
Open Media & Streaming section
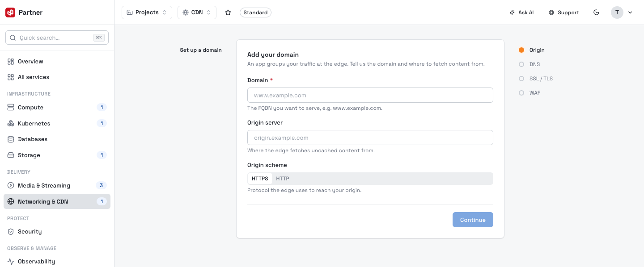click(x=57, y=186)
